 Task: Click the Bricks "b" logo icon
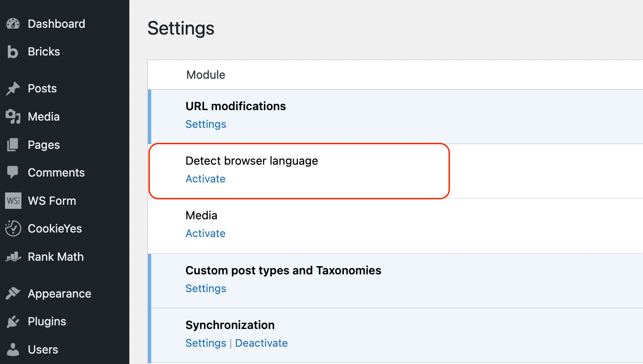[x=13, y=52]
